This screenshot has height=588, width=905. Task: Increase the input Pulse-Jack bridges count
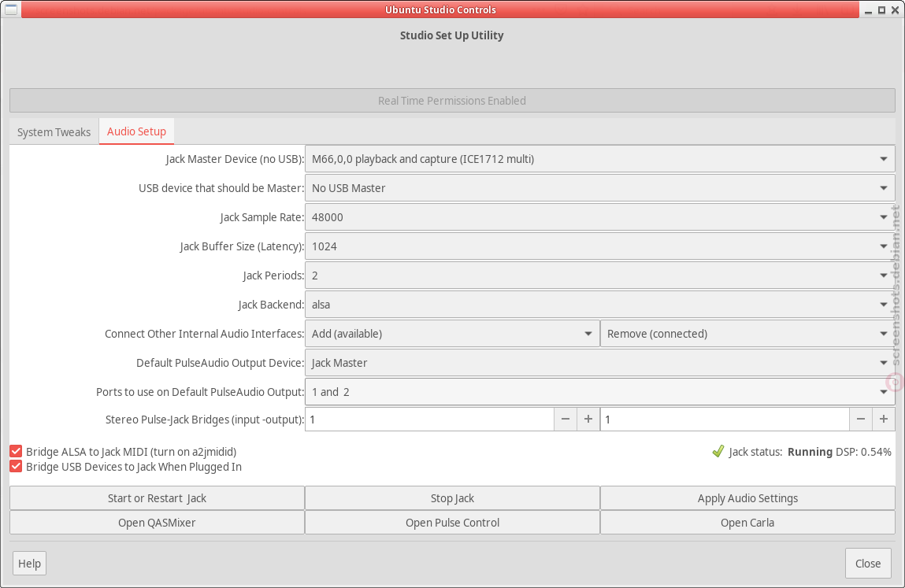pos(588,420)
